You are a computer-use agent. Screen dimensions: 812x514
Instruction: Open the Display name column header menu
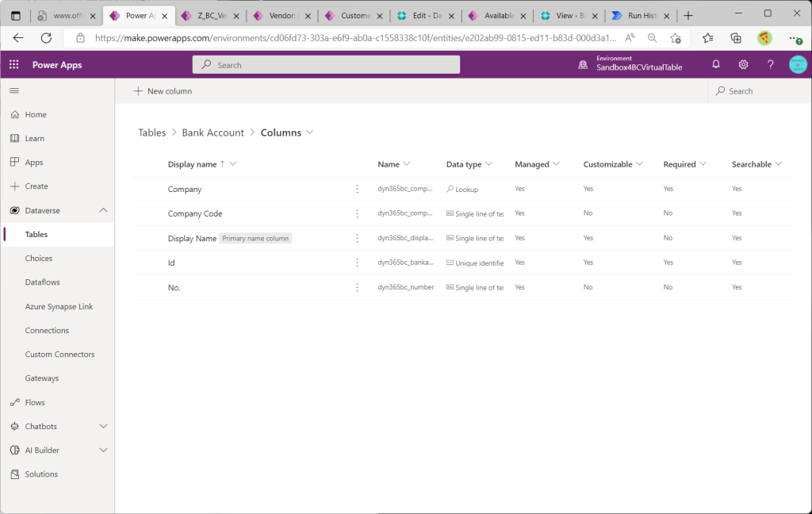[233, 163]
